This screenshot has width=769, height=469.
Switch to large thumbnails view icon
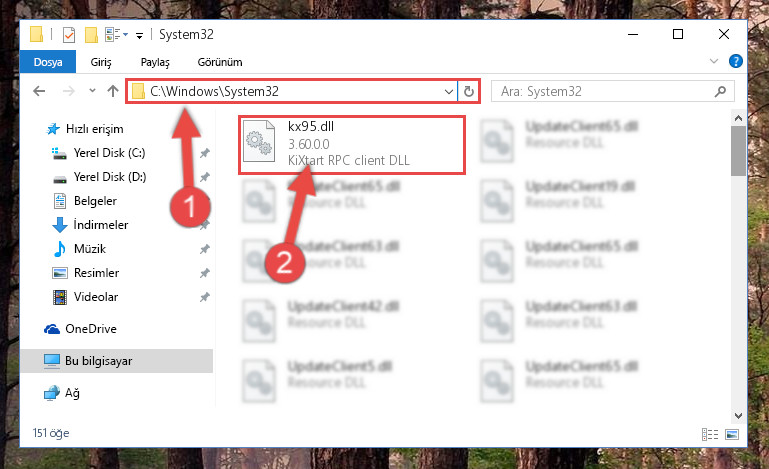[x=732, y=434]
